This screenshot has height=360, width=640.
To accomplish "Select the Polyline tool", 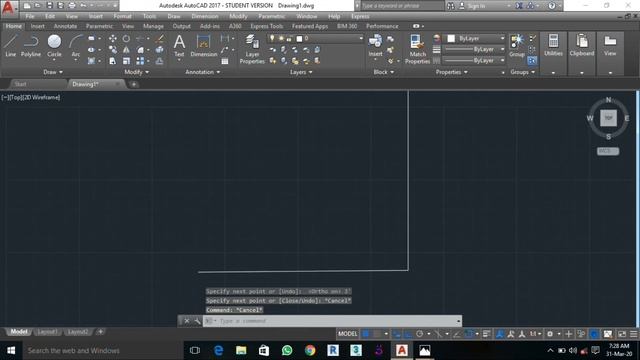I will (x=31, y=46).
